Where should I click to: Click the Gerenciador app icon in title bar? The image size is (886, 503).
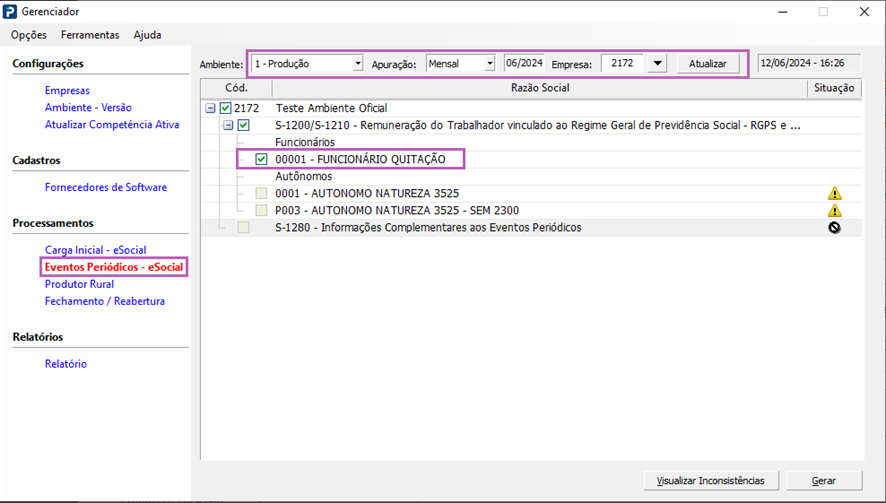click(11, 11)
